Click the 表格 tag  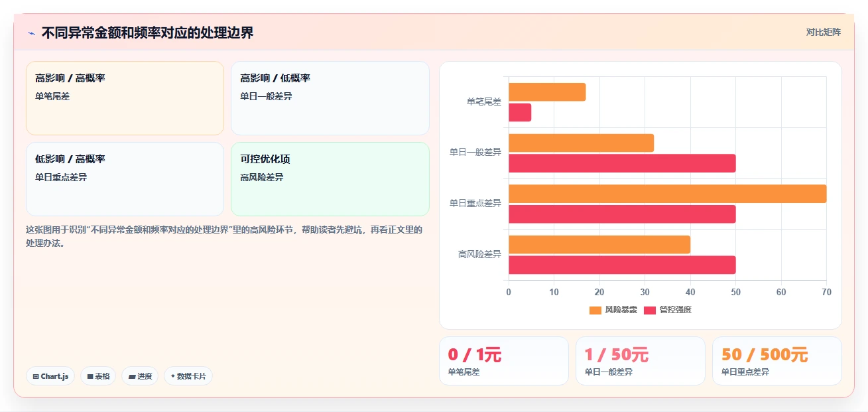[x=98, y=376]
